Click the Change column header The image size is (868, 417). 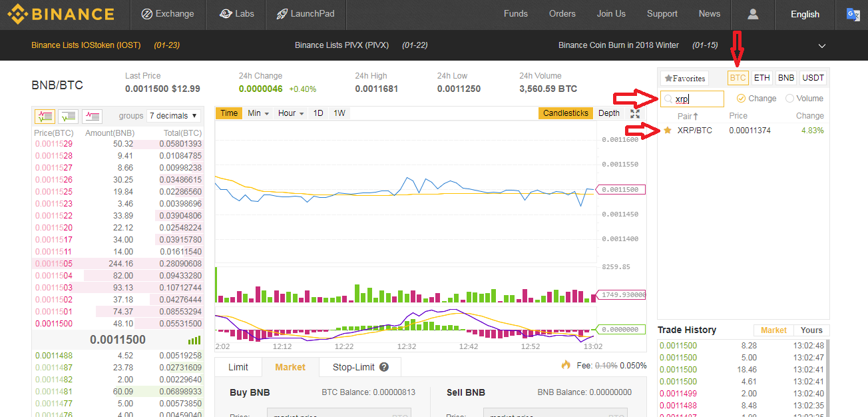click(810, 116)
